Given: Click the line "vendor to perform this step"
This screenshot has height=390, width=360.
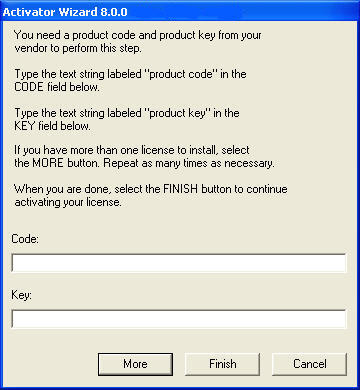Looking at the screenshot, I should tap(78, 48).
